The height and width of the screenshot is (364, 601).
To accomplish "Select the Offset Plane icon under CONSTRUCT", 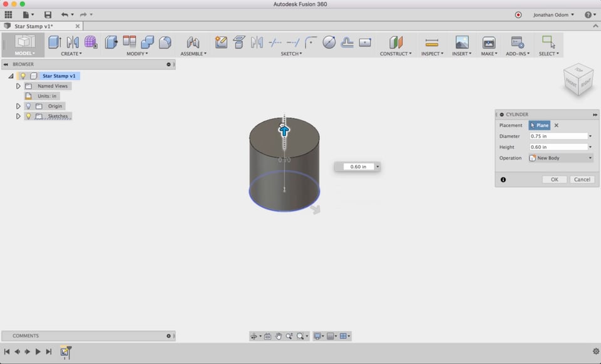I will [x=396, y=42].
